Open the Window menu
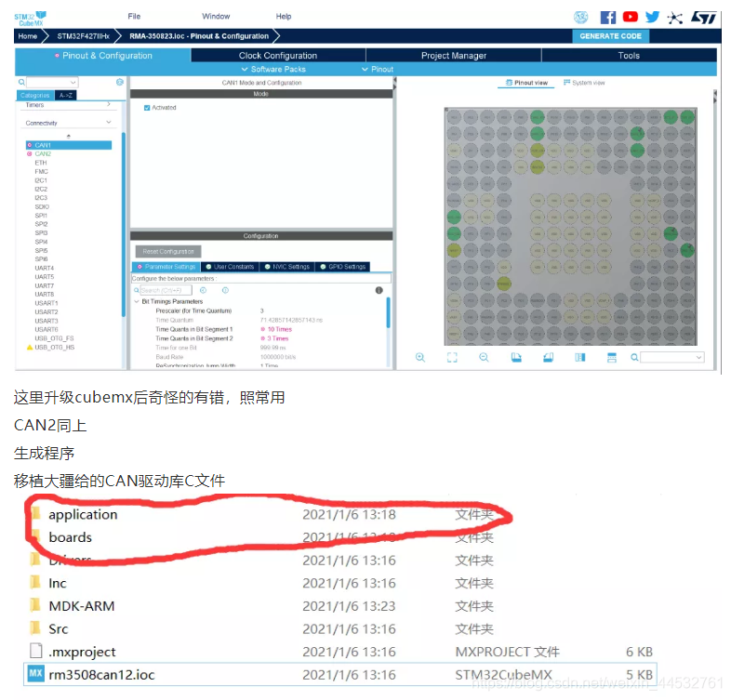 click(216, 17)
